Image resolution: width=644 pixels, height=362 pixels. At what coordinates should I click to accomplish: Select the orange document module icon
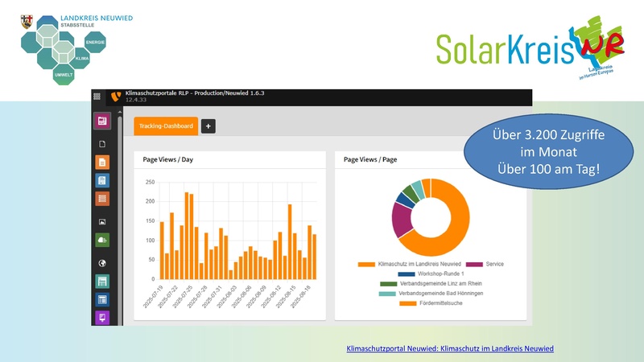(x=102, y=162)
